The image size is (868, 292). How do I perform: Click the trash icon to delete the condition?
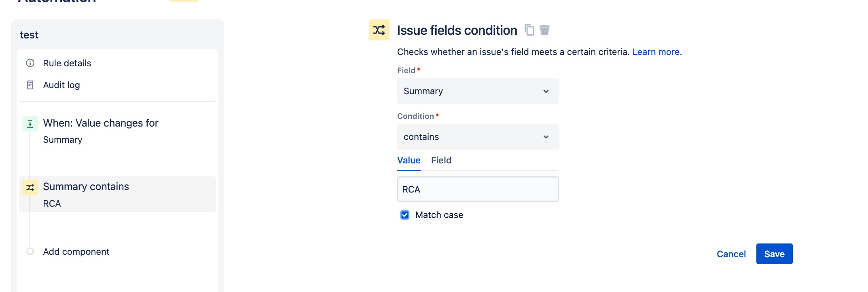pos(545,30)
